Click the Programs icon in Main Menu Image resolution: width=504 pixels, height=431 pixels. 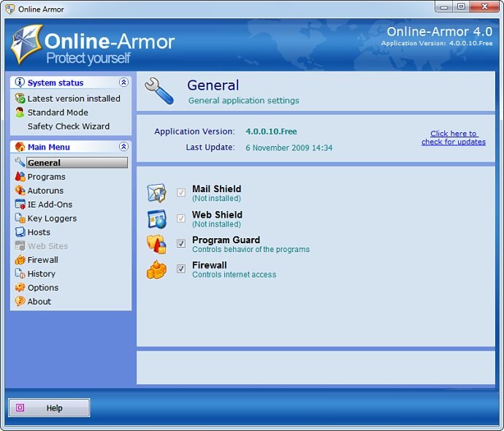[20, 177]
